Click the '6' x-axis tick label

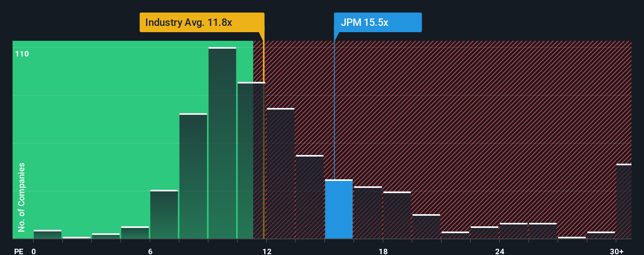[150, 251]
